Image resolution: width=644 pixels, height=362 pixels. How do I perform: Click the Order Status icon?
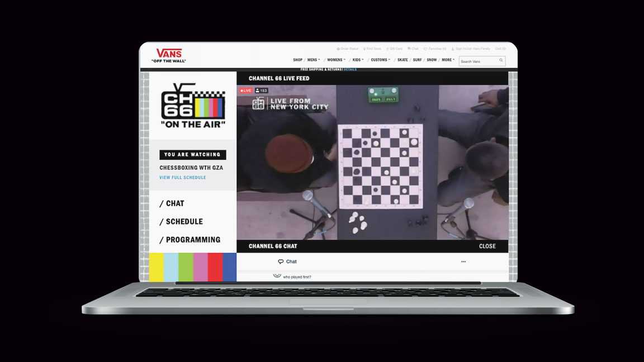pyautogui.click(x=338, y=49)
